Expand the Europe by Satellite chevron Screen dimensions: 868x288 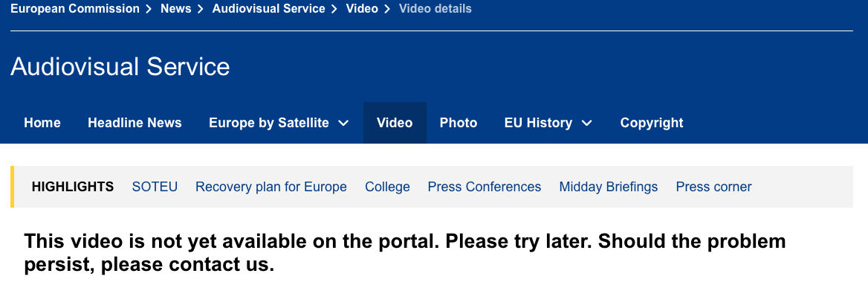coord(343,123)
